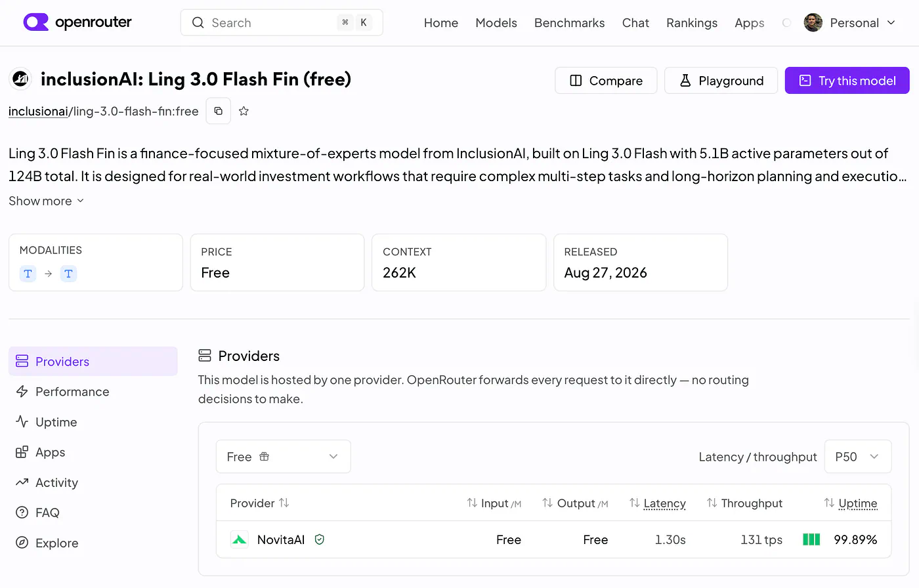Click the Try this model button

847,81
